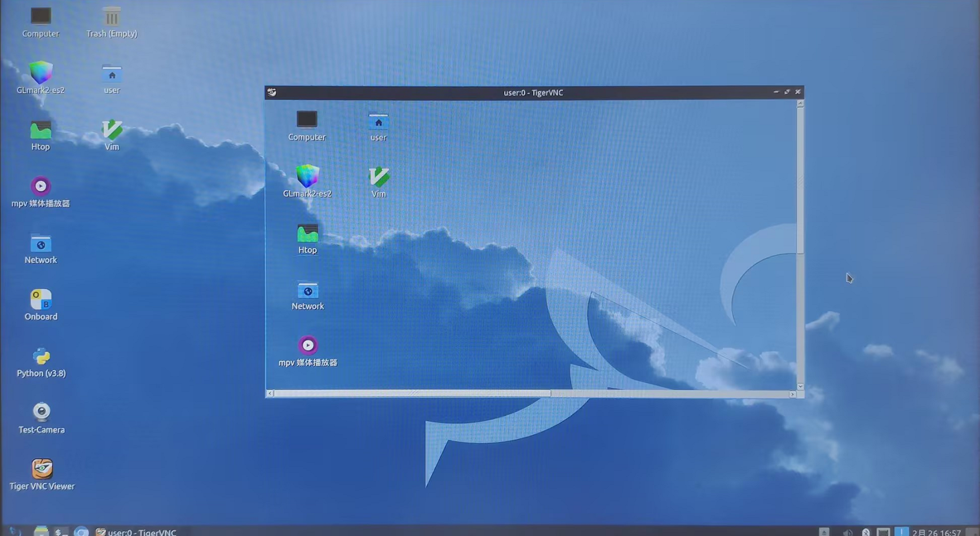Launch Htop from the main desktop

click(41, 135)
